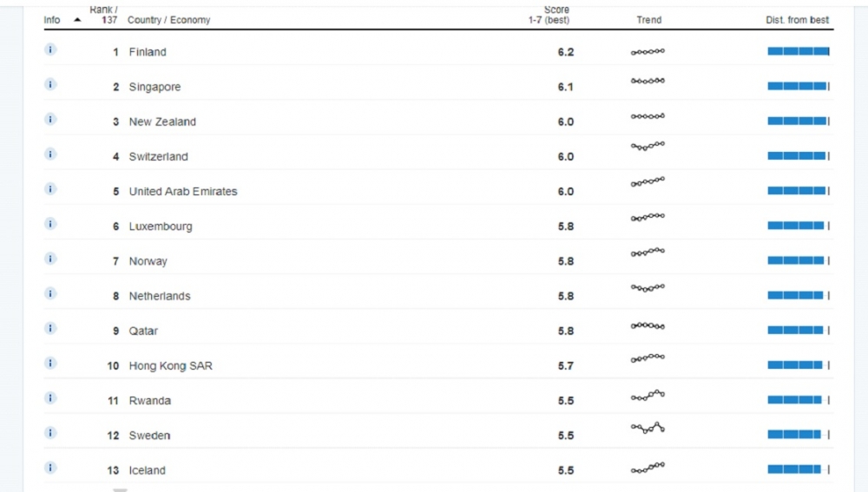Click Netherlands trend sparkline chart
Viewport: 868px width, 492px height.
pos(648,288)
